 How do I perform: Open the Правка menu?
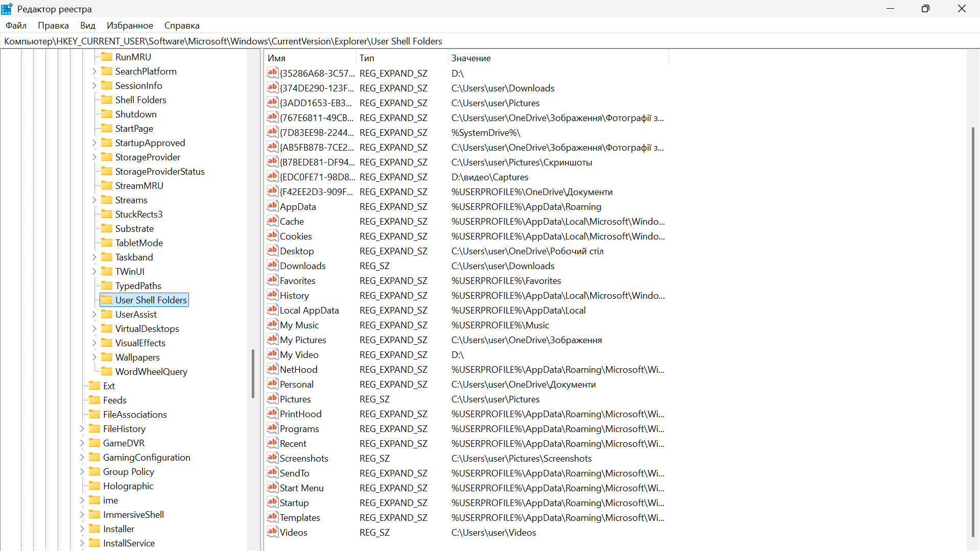click(x=53, y=26)
